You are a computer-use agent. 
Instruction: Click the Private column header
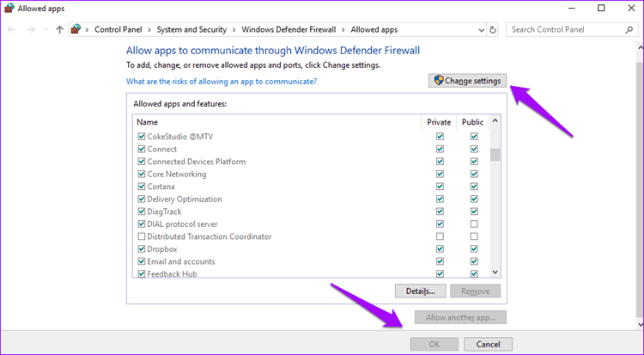coord(439,122)
